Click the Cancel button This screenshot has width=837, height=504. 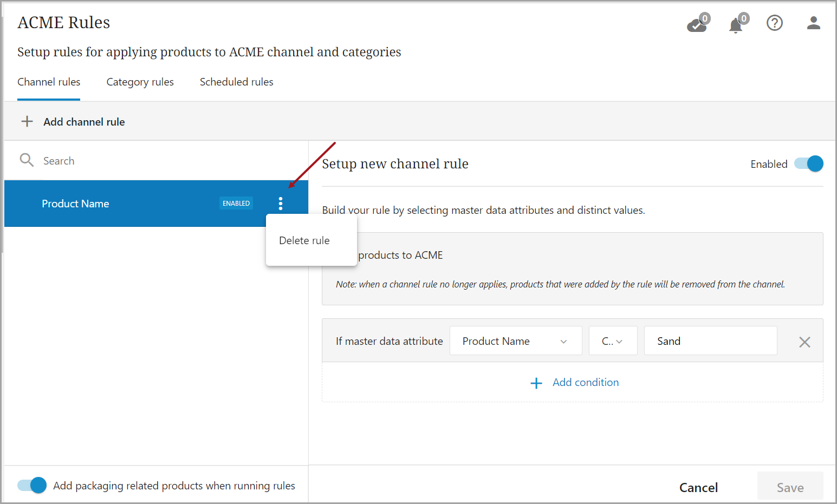click(698, 487)
